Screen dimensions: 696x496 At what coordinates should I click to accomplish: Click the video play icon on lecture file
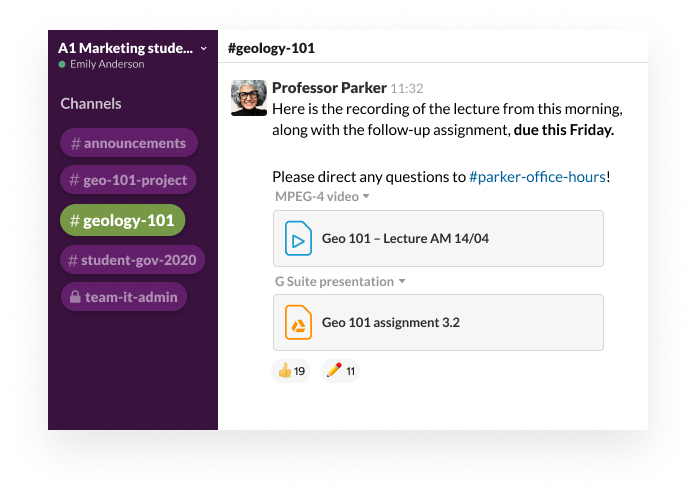298,239
